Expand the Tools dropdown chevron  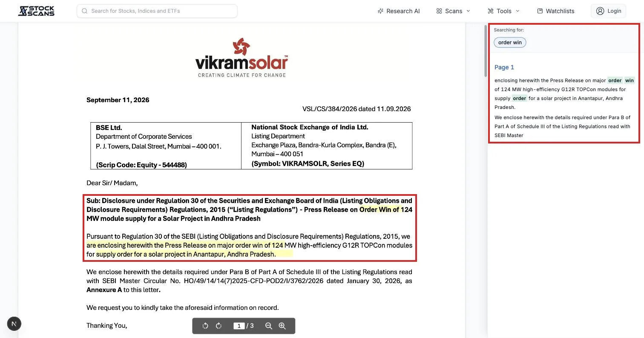coord(517,11)
